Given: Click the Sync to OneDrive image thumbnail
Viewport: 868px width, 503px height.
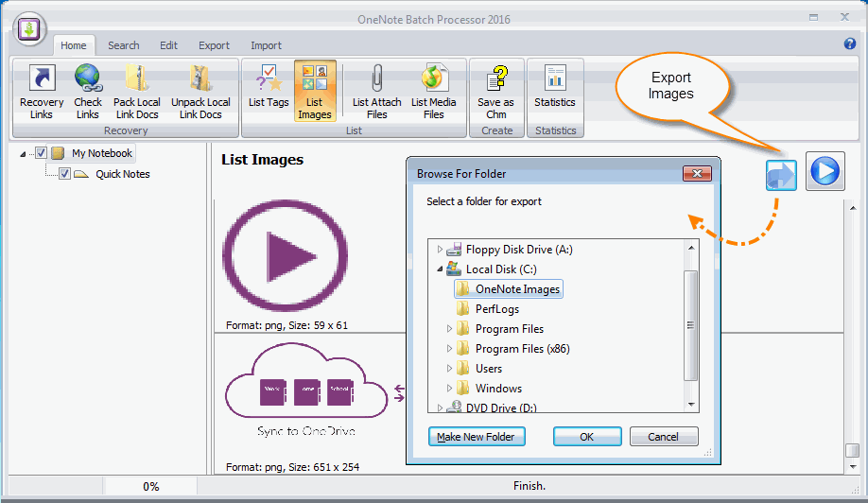Looking at the screenshot, I should (315, 390).
